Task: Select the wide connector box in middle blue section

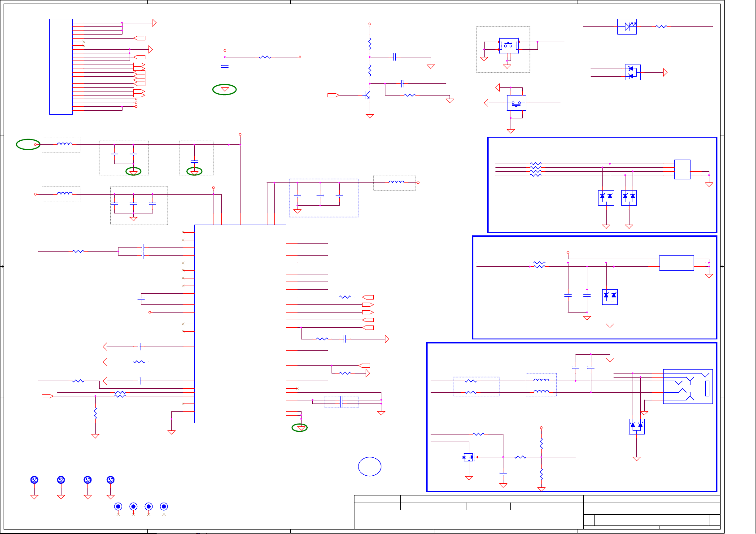Action: [x=677, y=263]
